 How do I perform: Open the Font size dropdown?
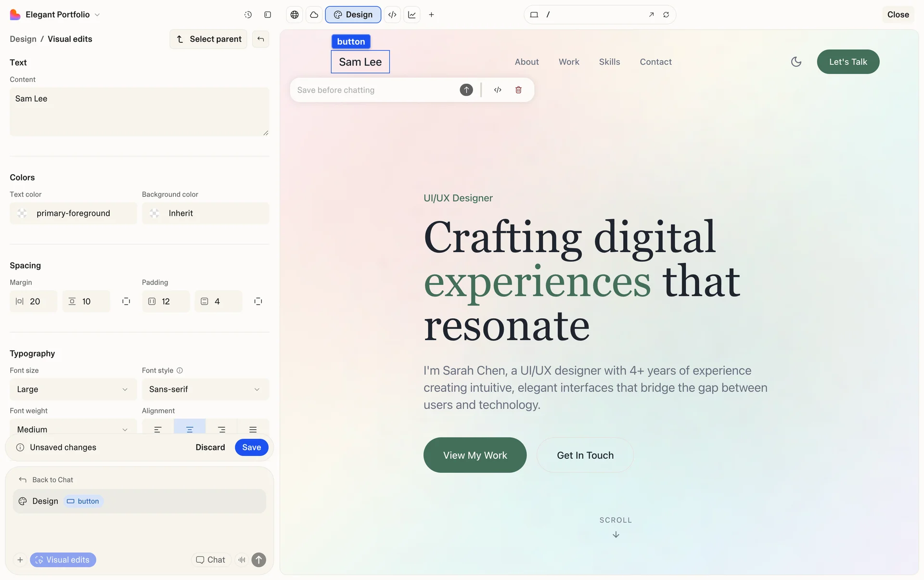[x=73, y=389]
